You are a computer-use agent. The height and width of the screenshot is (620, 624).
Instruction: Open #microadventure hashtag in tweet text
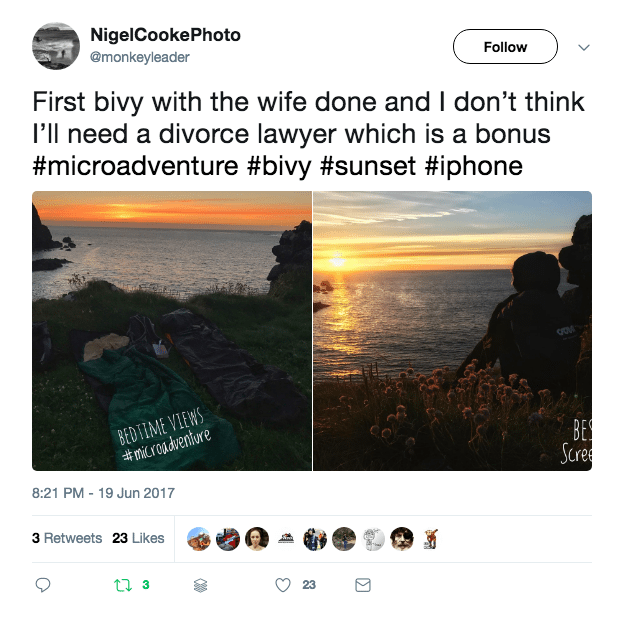point(135,166)
